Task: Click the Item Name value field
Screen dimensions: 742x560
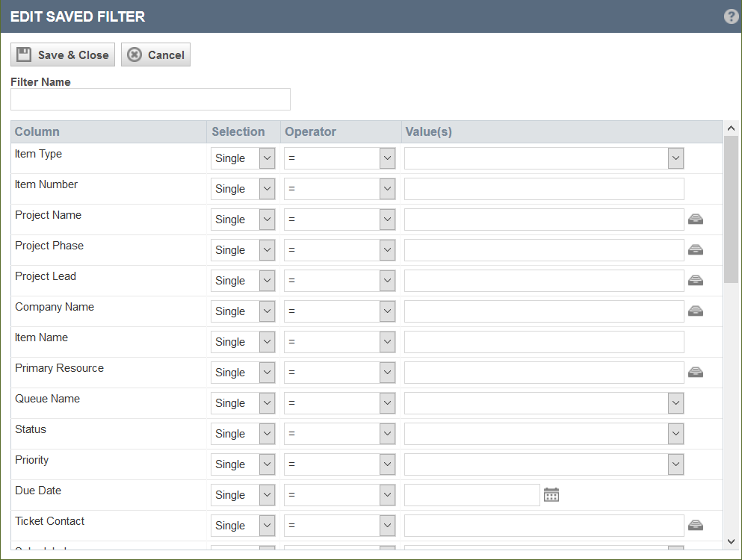Action: tap(543, 341)
